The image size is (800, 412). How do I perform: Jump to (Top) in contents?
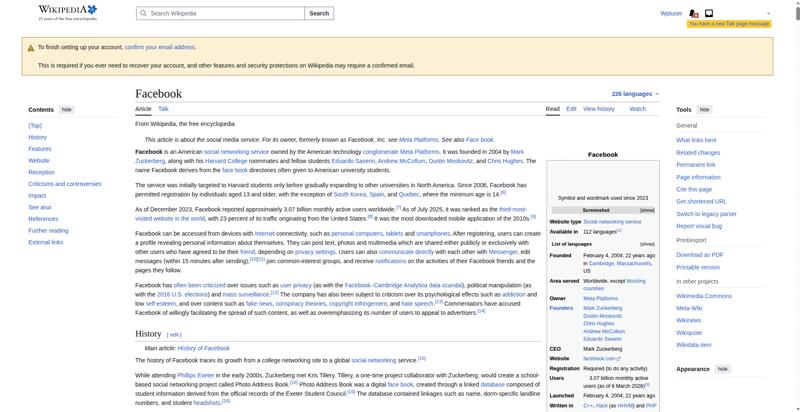tap(35, 125)
